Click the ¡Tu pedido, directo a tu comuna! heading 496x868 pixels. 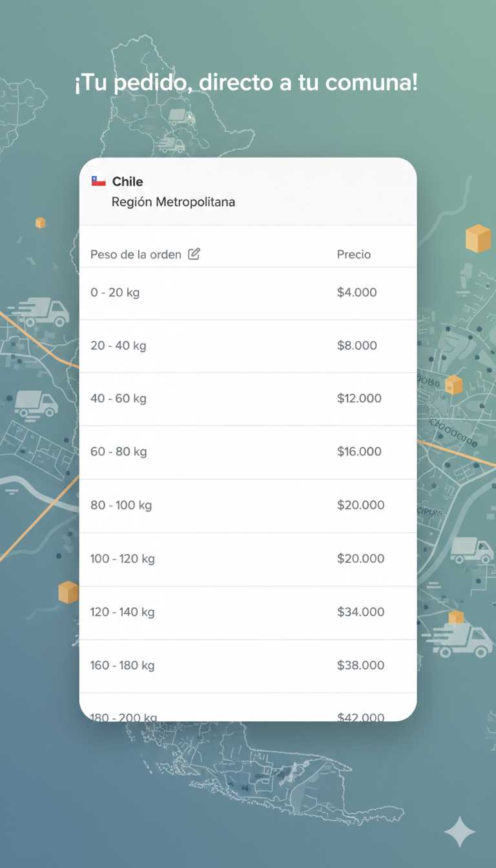pos(246,83)
